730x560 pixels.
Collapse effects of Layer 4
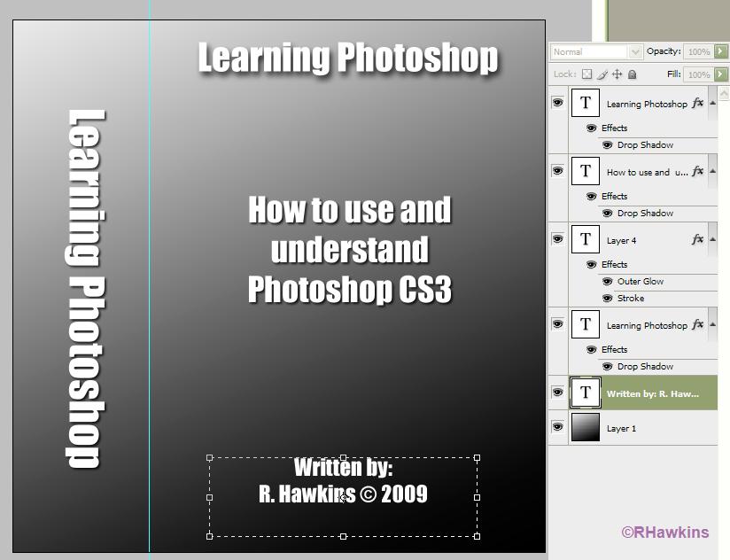click(x=712, y=239)
